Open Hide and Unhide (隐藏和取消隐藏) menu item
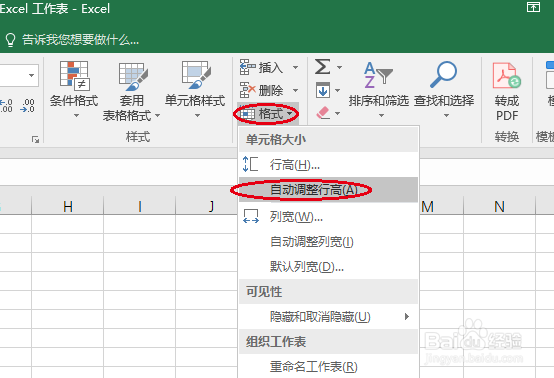The width and height of the screenshot is (554, 378). pos(328,316)
